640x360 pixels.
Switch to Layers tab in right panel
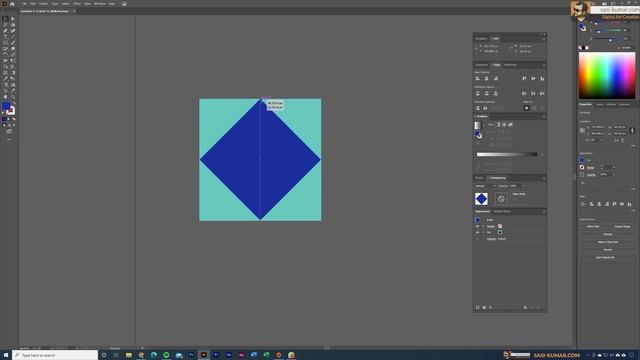coord(600,104)
